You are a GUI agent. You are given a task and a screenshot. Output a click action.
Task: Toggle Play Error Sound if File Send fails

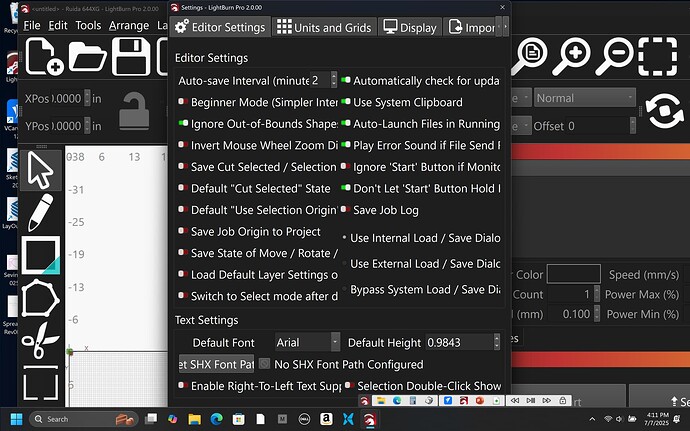(x=346, y=145)
